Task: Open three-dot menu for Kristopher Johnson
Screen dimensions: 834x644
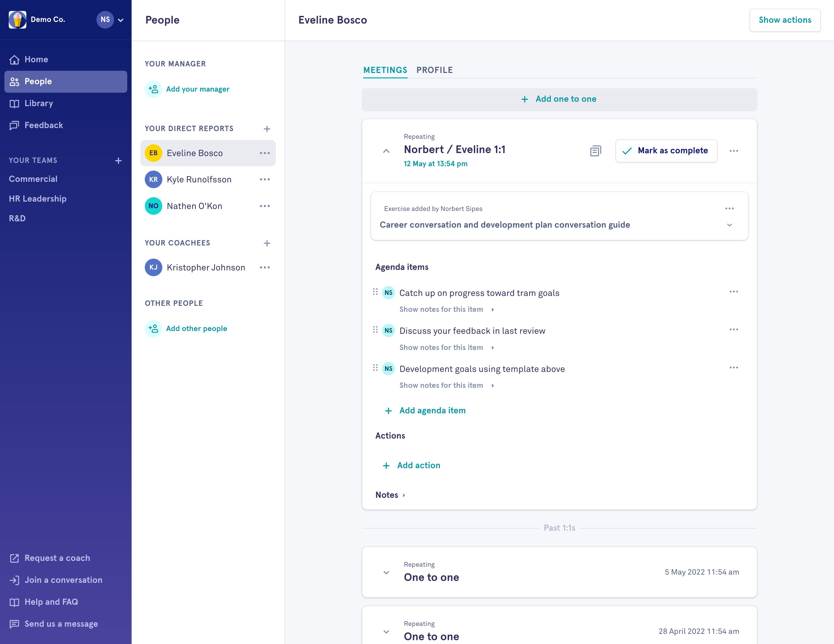Action: (x=265, y=267)
